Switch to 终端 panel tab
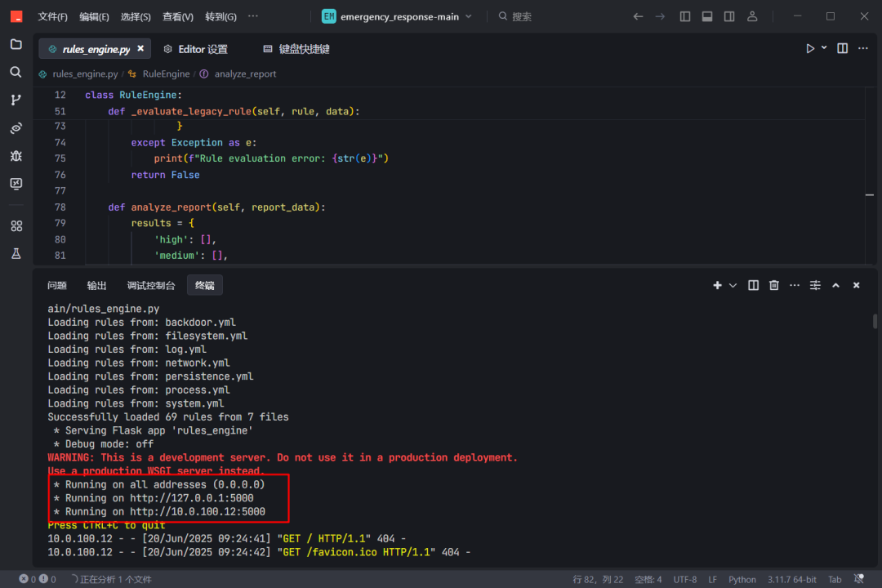The width and height of the screenshot is (882, 588). click(205, 286)
